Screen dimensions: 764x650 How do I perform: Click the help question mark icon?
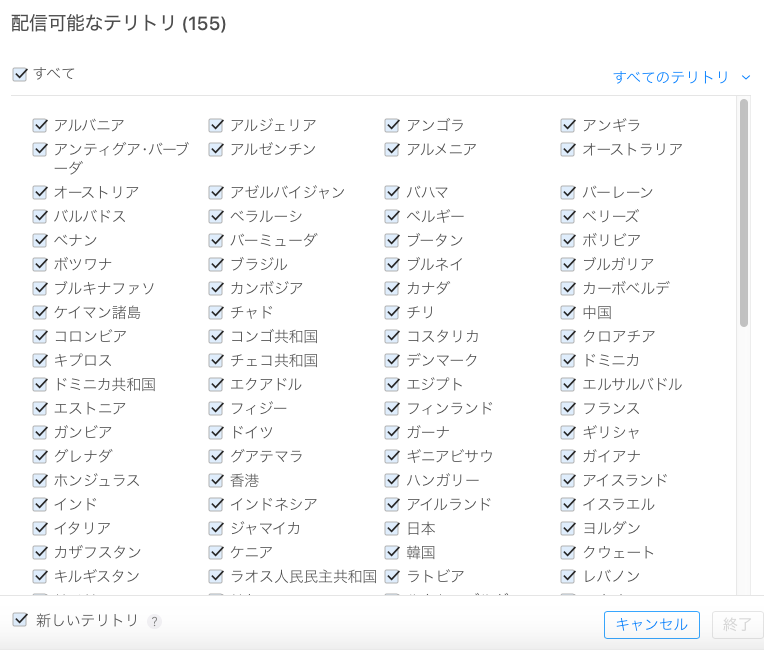[x=154, y=621]
